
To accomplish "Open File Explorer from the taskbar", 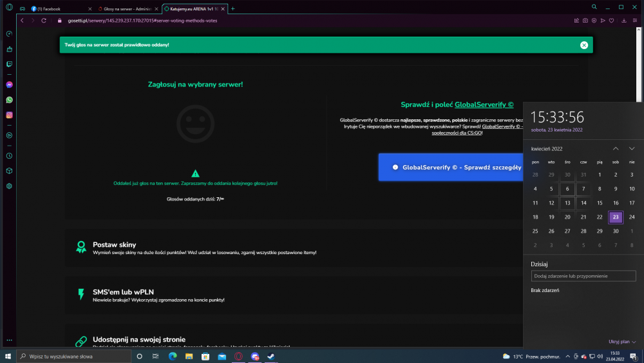I will (x=189, y=357).
